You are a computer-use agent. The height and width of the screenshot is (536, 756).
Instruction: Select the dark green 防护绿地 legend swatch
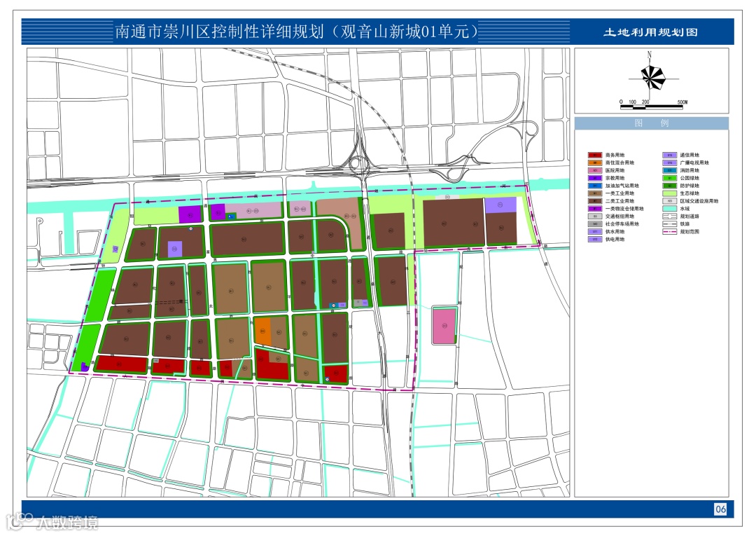click(x=670, y=186)
